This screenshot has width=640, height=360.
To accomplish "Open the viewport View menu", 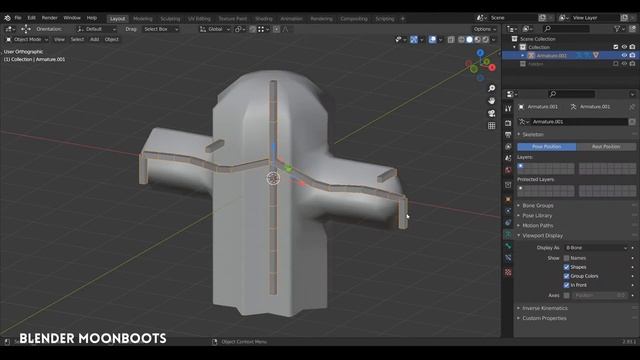I will click(59, 40).
